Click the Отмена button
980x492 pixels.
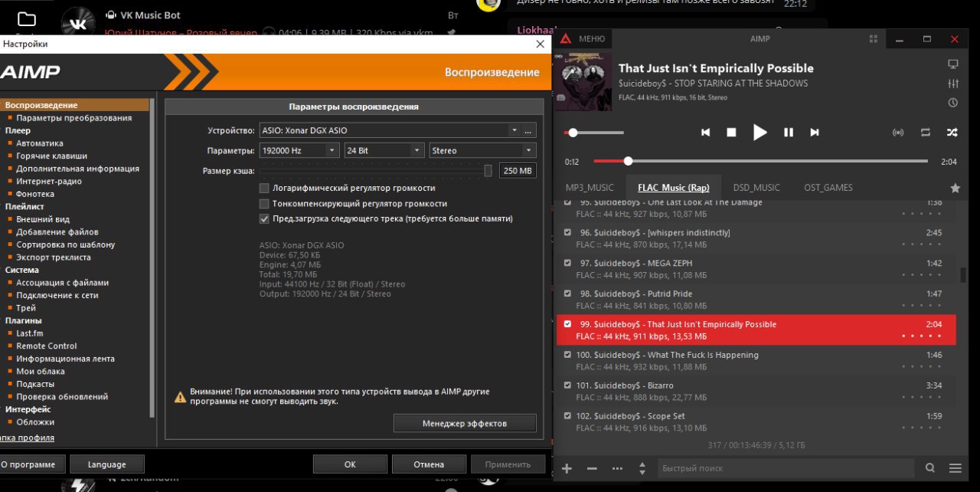(429, 464)
